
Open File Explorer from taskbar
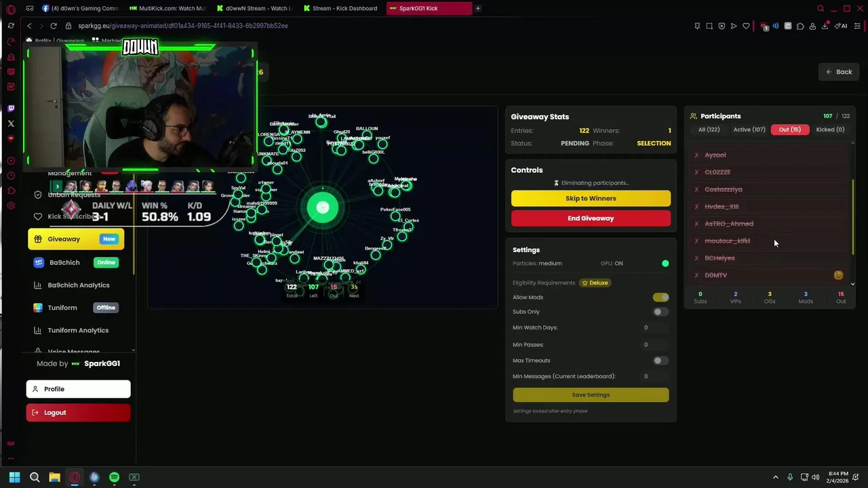click(x=54, y=477)
